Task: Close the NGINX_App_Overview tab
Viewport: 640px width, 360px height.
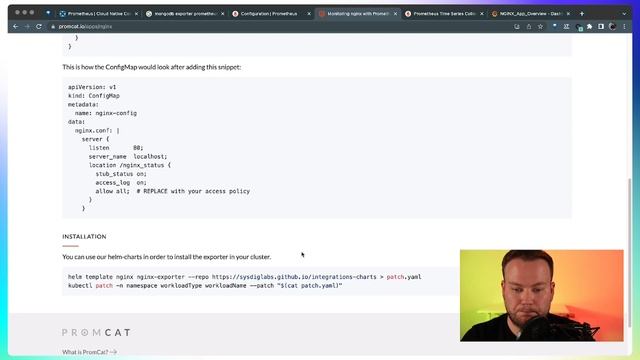Action: [568, 13]
